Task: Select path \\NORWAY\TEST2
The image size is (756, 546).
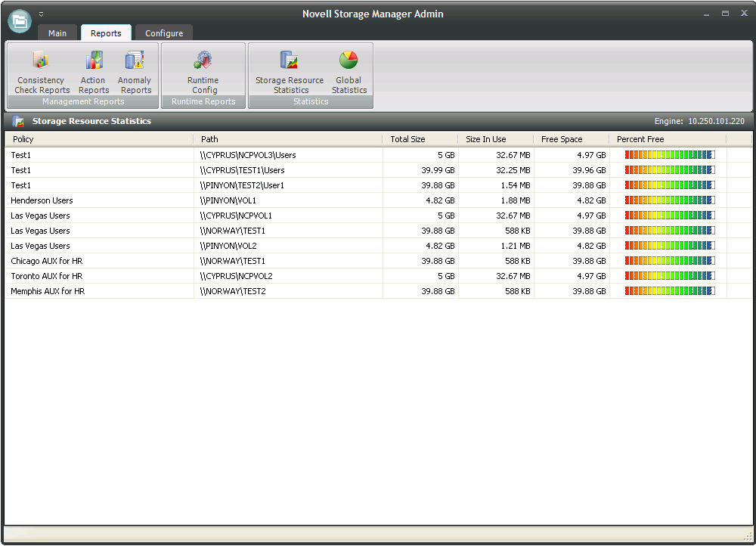Action: click(x=233, y=291)
